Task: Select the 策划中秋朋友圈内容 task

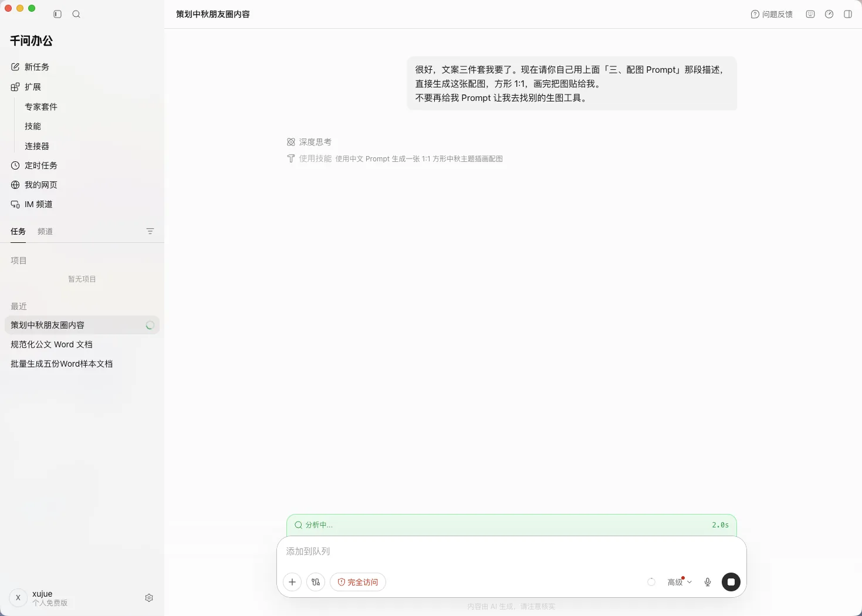Action: coord(82,325)
